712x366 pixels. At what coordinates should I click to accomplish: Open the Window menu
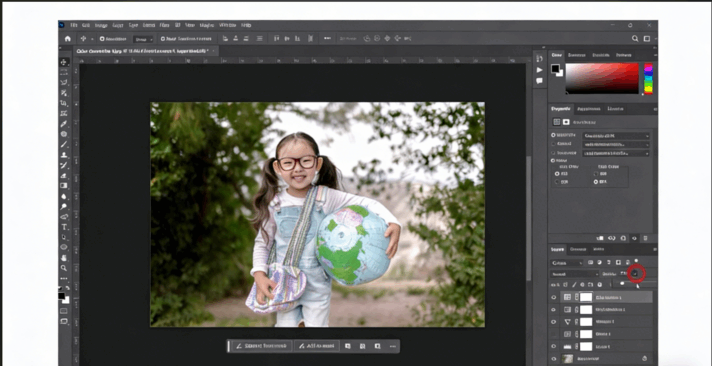pos(228,25)
